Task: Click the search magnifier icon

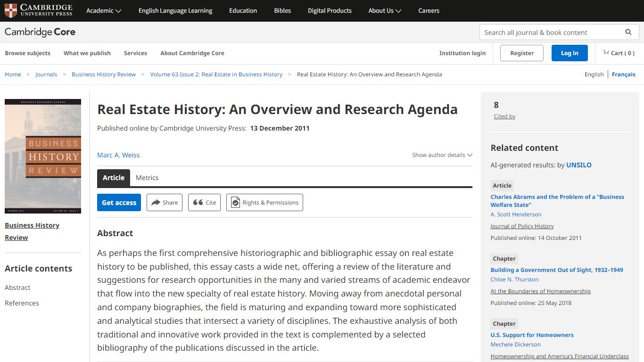Action: point(628,32)
